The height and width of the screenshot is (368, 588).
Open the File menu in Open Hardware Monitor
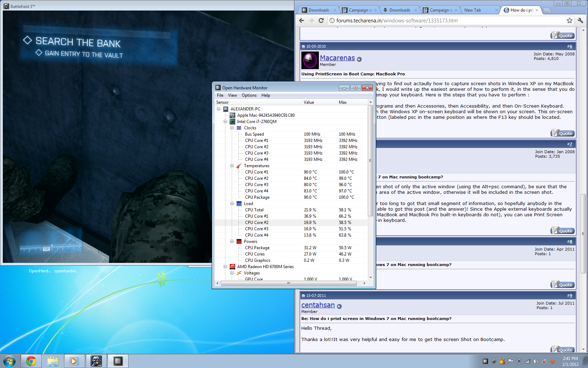tap(220, 95)
